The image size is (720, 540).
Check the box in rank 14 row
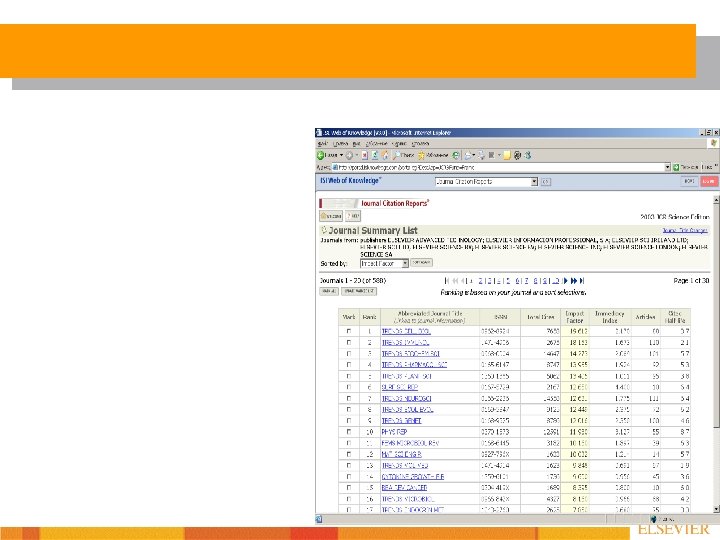(349, 477)
